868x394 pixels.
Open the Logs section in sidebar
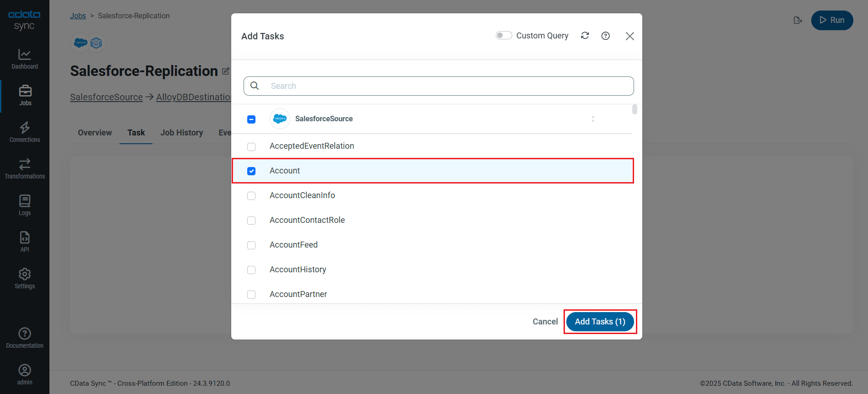click(25, 205)
